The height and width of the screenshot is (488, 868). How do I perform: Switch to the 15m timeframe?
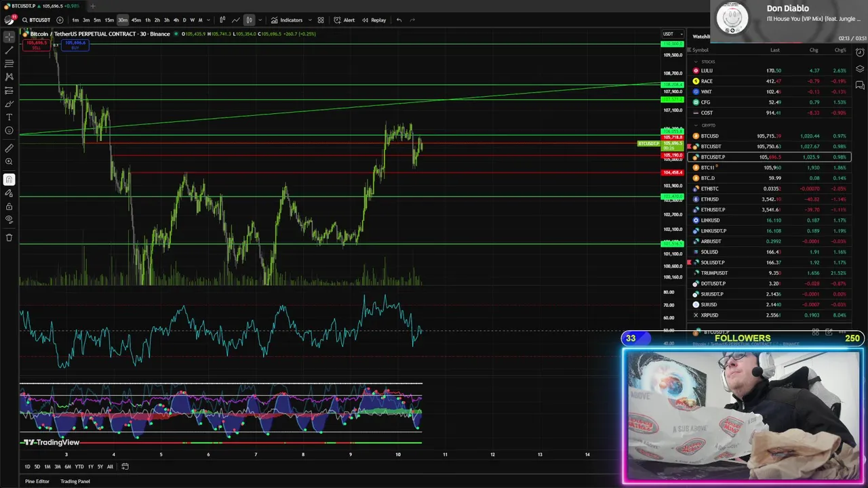click(109, 20)
